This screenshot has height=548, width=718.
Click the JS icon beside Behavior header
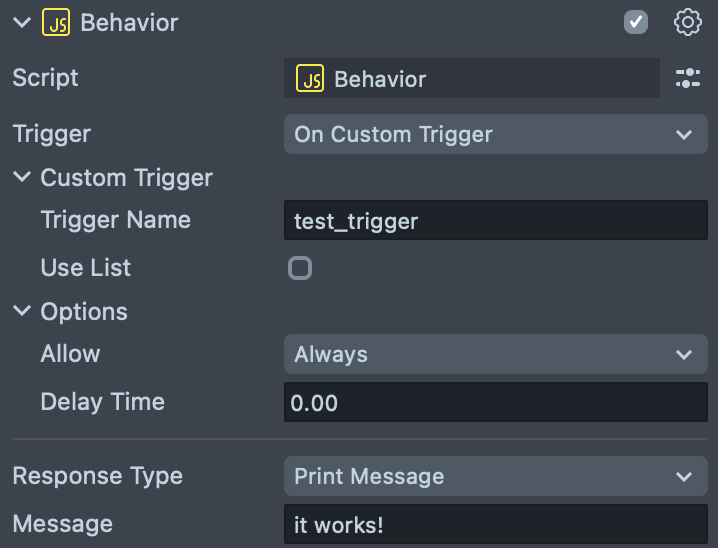[56, 23]
